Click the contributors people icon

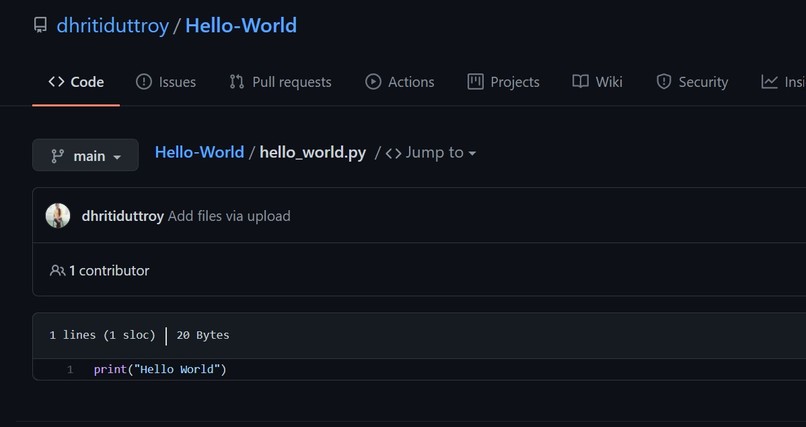57,271
